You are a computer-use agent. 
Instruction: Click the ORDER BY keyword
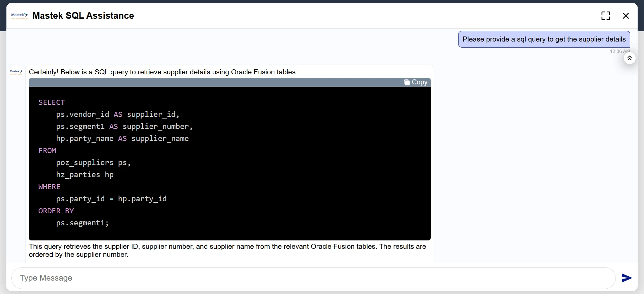click(x=56, y=211)
